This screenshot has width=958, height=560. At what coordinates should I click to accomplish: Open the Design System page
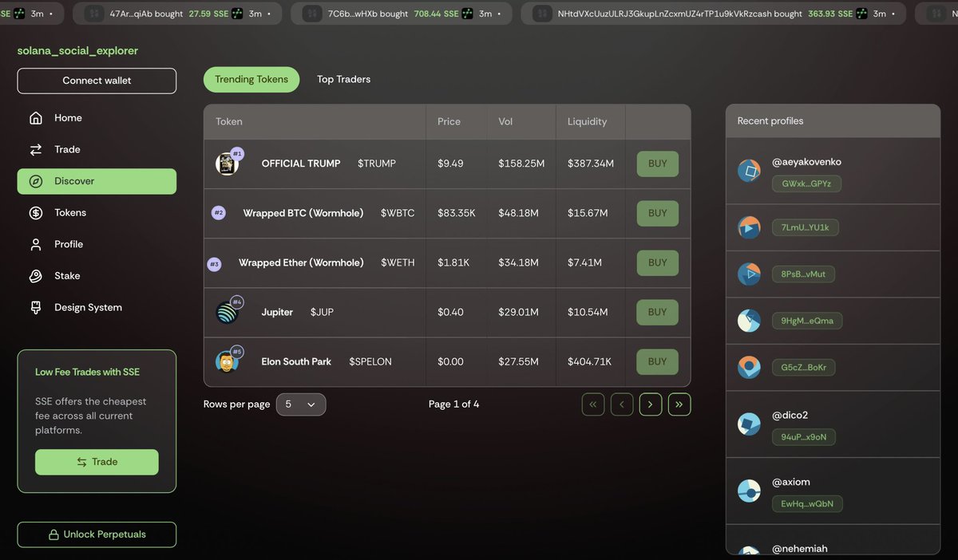pyautogui.click(x=97, y=307)
